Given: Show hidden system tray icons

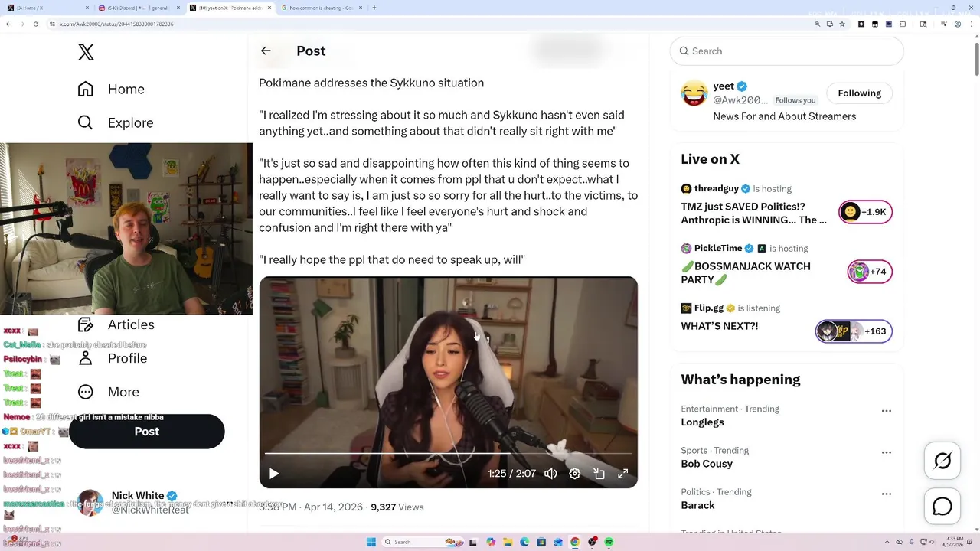Looking at the screenshot, I should click(x=887, y=542).
